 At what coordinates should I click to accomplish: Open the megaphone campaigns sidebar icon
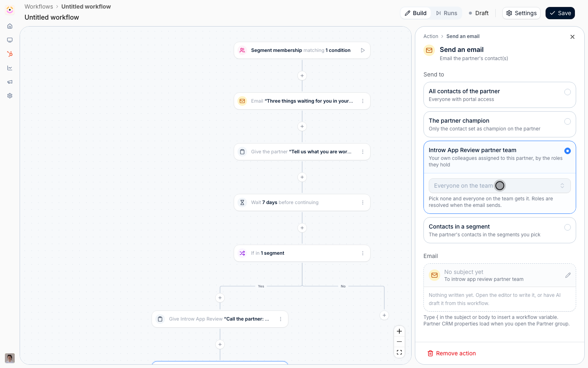coord(10,82)
